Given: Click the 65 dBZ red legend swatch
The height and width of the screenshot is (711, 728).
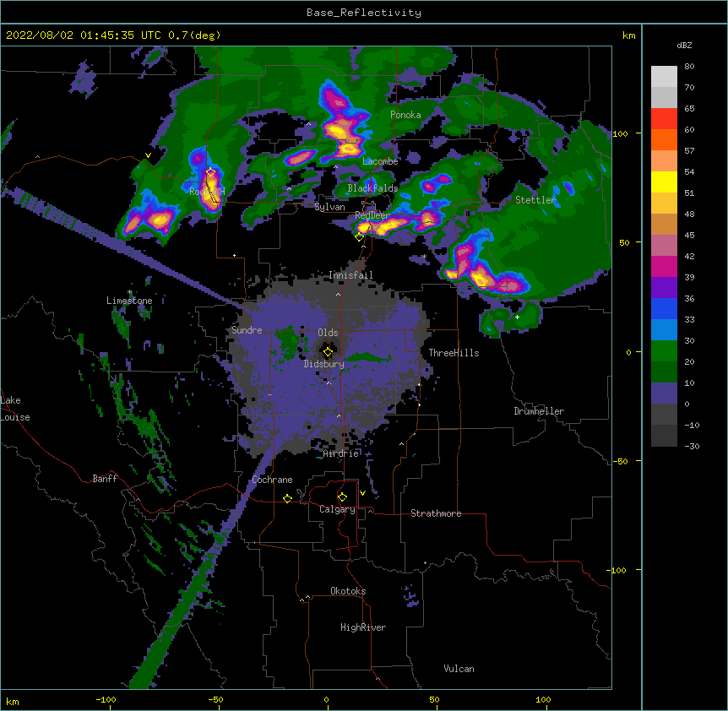Looking at the screenshot, I should tap(664, 118).
